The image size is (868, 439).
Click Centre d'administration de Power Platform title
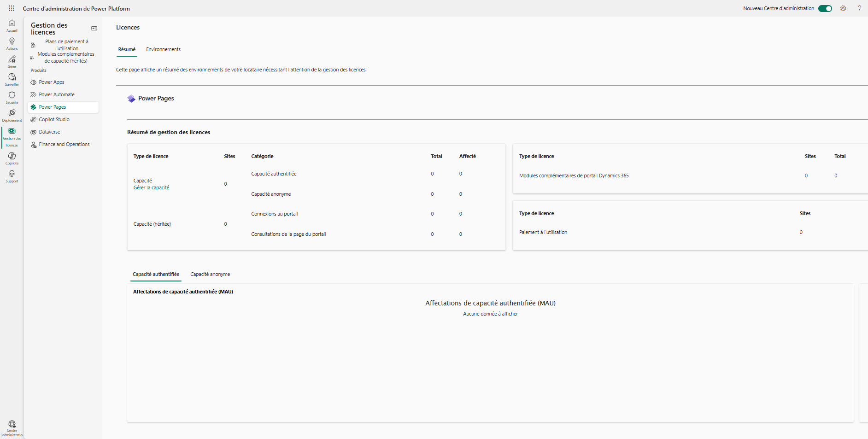tap(76, 8)
